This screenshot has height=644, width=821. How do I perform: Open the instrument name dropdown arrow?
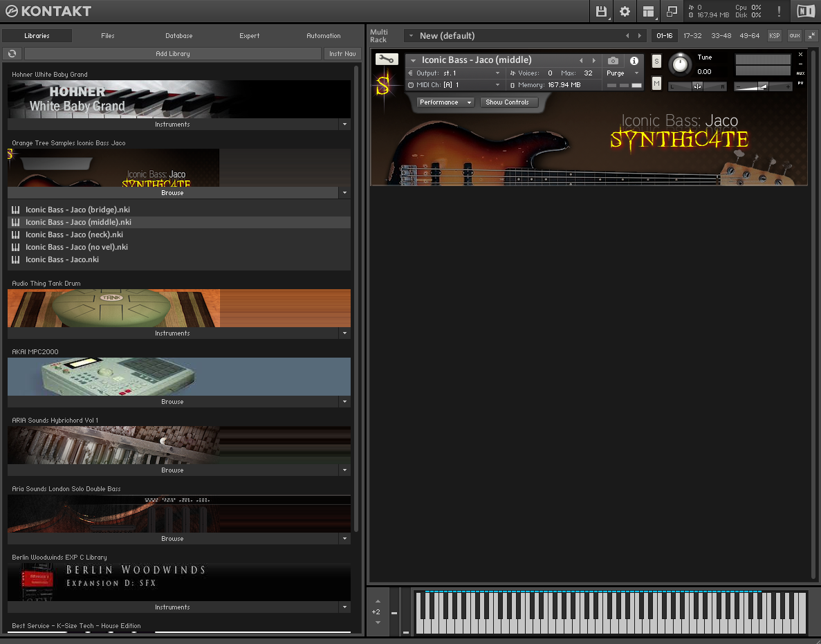coord(413,61)
